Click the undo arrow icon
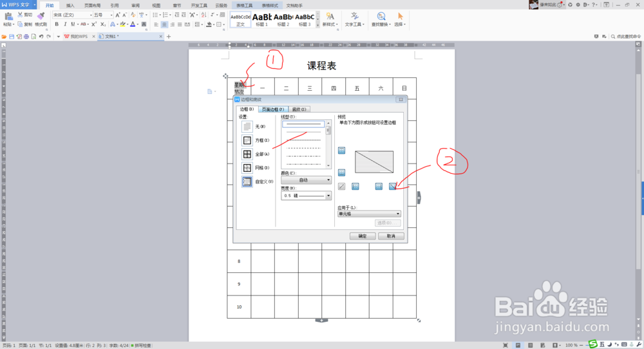The height and width of the screenshot is (349, 644). (x=41, y=37)
